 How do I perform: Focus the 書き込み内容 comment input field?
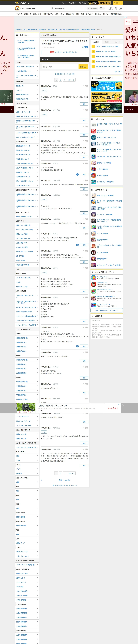[x=60, y=67]
